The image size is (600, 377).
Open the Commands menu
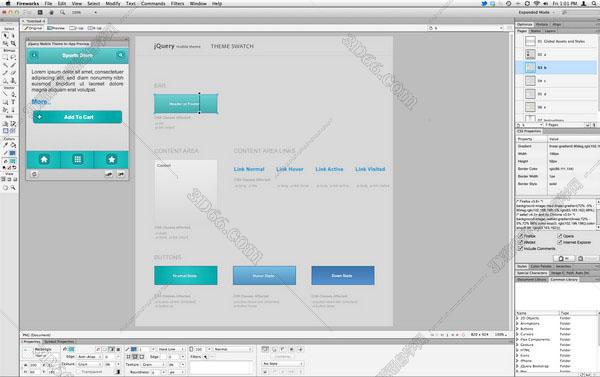point(153,3)
